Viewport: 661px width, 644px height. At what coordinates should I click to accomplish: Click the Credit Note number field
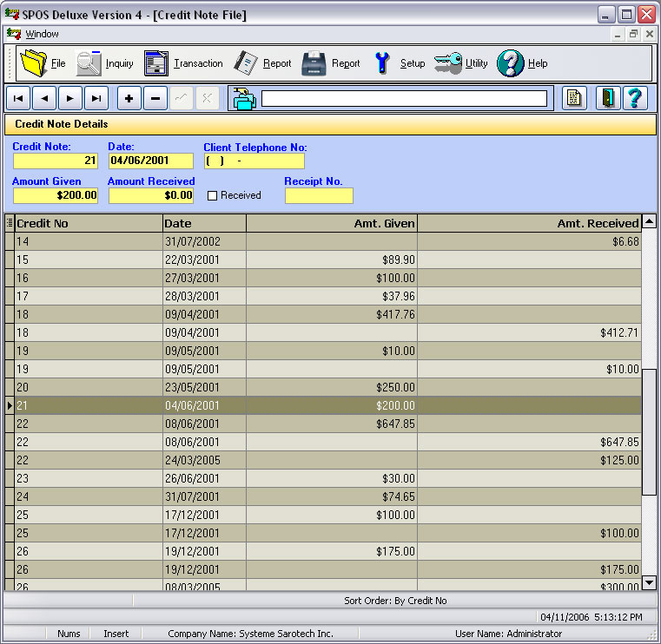coord(56,161)
